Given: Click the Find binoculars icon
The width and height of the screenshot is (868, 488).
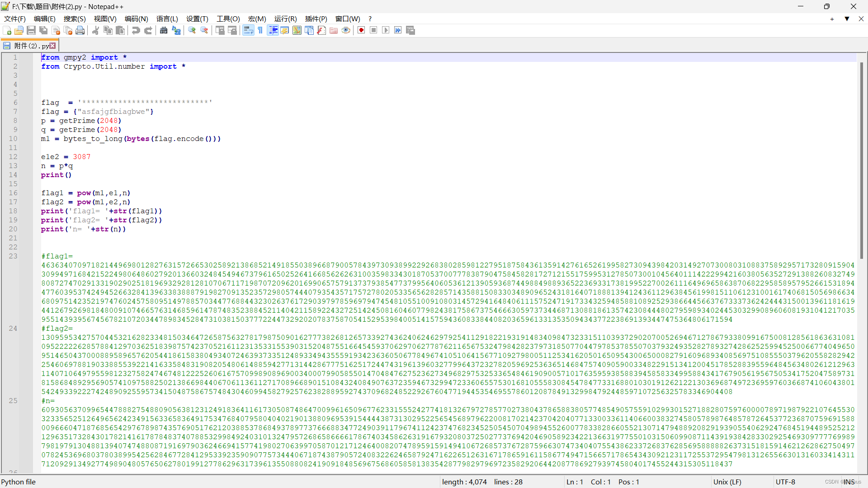Looking at the screenshot, I should pos(164,30).
